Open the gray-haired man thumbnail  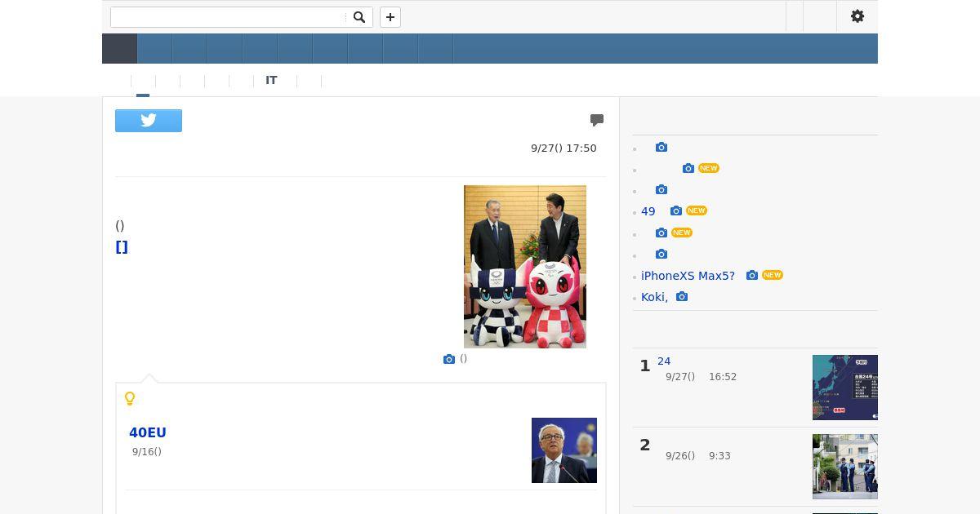click(x=564, y=450)
